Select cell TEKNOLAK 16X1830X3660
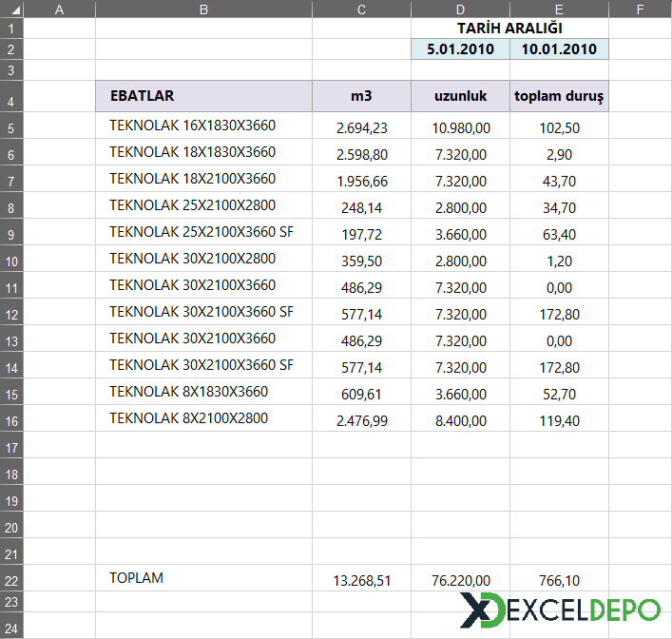The height and width of the screenshot is (639, 672). (x=203, y=126)
